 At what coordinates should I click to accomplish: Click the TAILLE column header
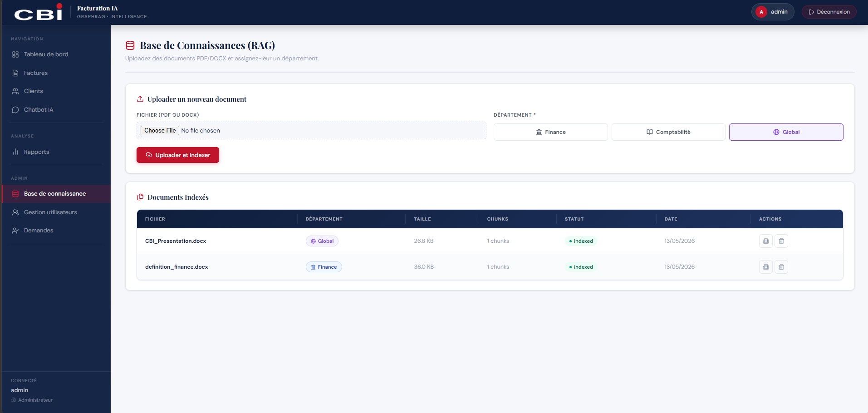pyautogui.click(x=422, y=219)
